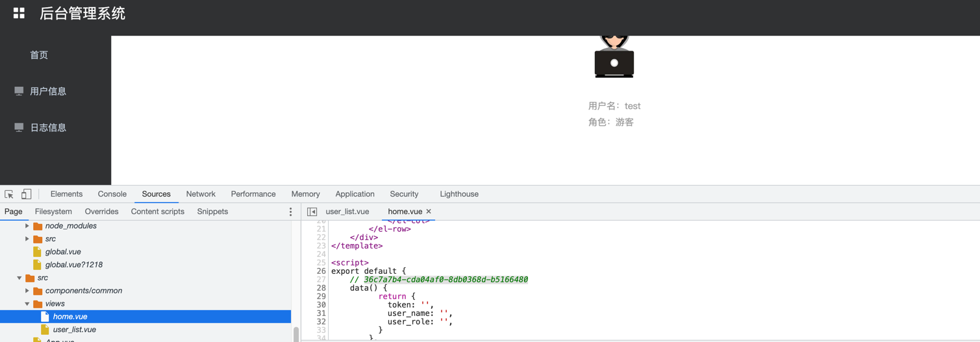Go to 首页 in sidebar
This screenshot has width=980, height=342.
[x=39, y=55]
